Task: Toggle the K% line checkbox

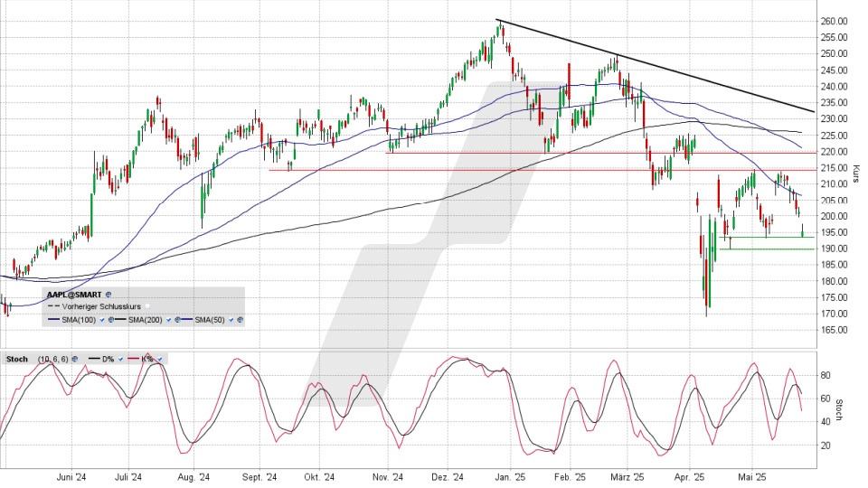Action: [x=160, y=359]
